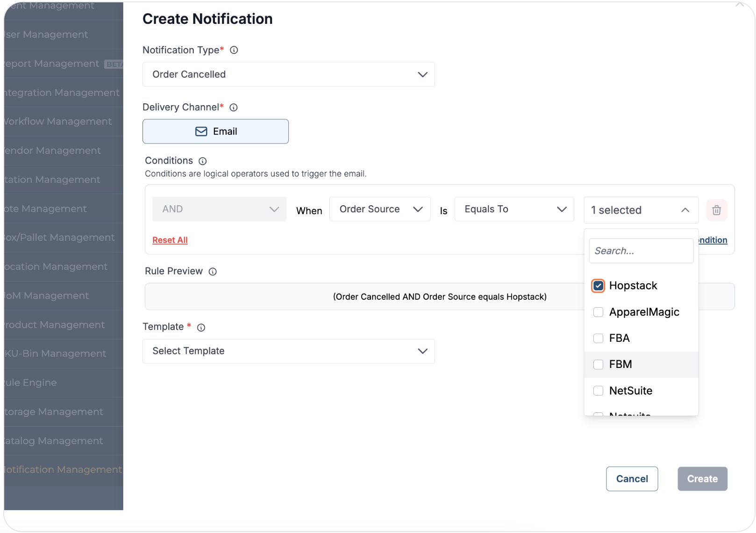Select the Email delivery channel

(x=215, y=131)
